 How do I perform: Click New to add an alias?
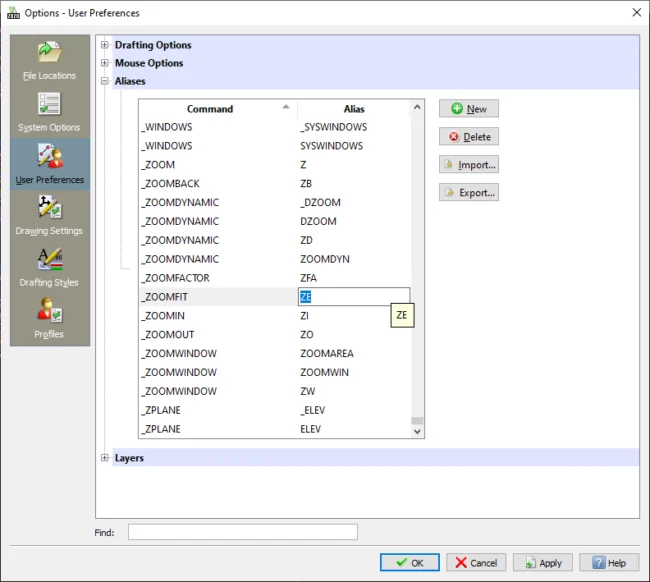click(468, 109)
